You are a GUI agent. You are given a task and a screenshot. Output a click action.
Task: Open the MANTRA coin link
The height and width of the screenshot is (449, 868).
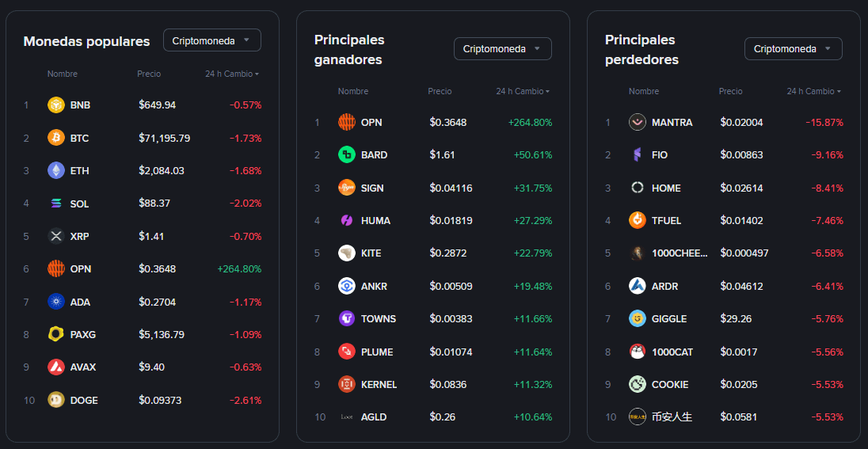point(672,123)
